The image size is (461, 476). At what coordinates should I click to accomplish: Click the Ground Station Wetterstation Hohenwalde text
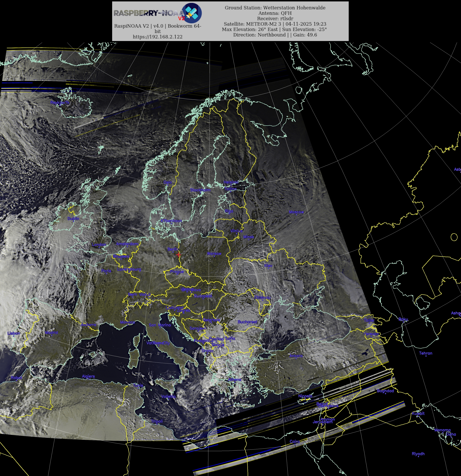click(275, 8)
